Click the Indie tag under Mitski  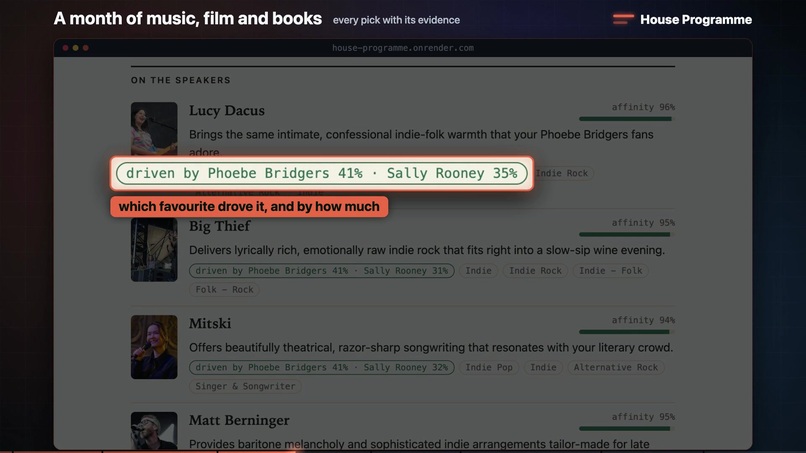coord(543,367)
